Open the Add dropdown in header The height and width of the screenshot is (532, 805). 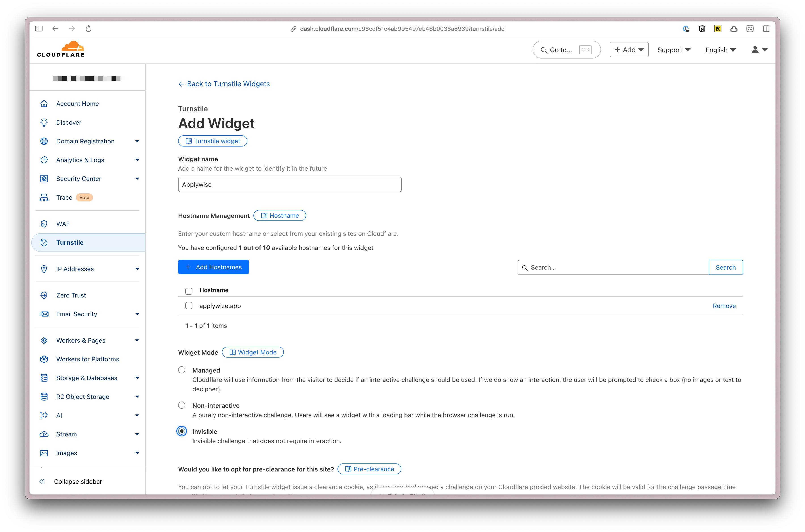click(629, 50)
